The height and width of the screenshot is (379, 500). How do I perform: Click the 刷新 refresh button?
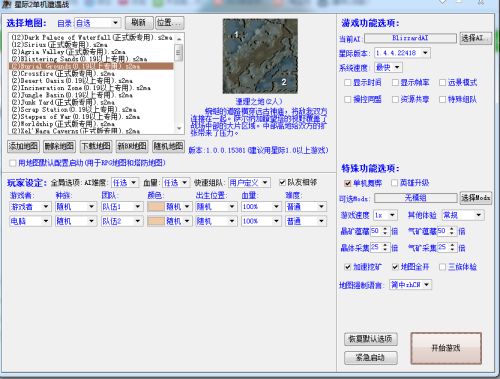[139, 23]
